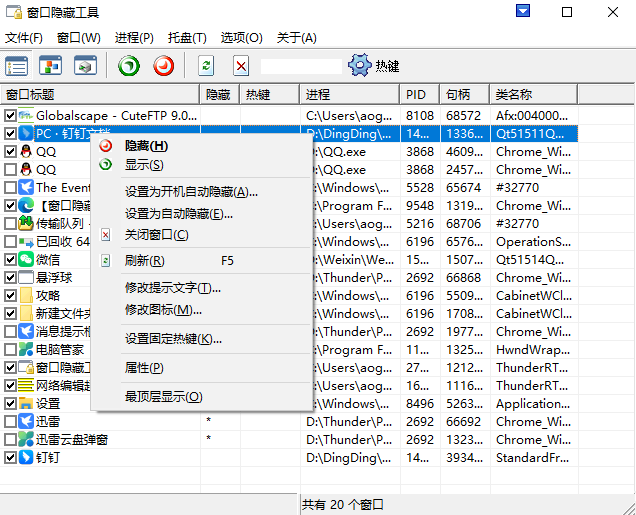
Task: Check the 已回收 row checkbox
Action: point(10,242)
